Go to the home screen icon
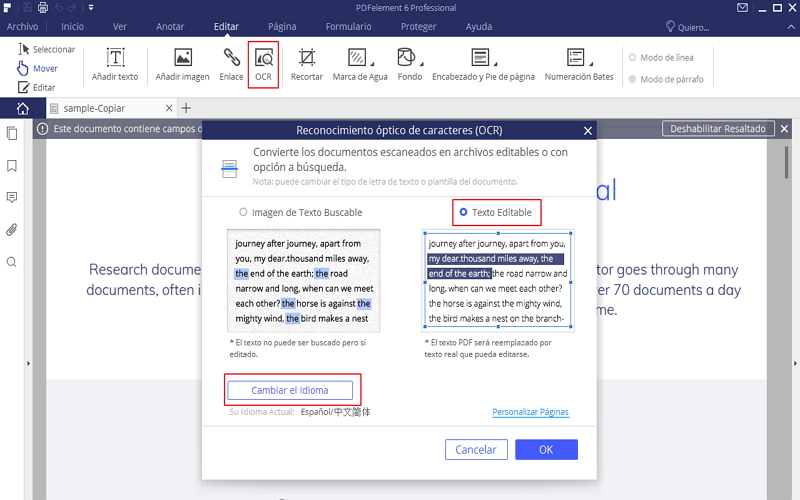The height and width of the screenshot is (500, 800). 22,108
